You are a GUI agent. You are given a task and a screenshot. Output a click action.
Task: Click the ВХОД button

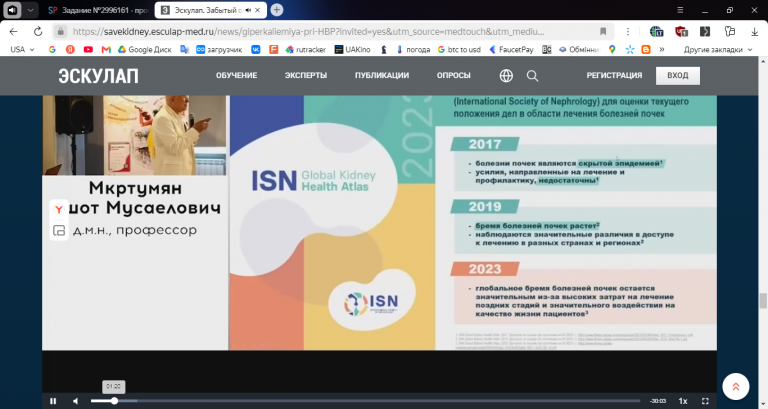678,75
